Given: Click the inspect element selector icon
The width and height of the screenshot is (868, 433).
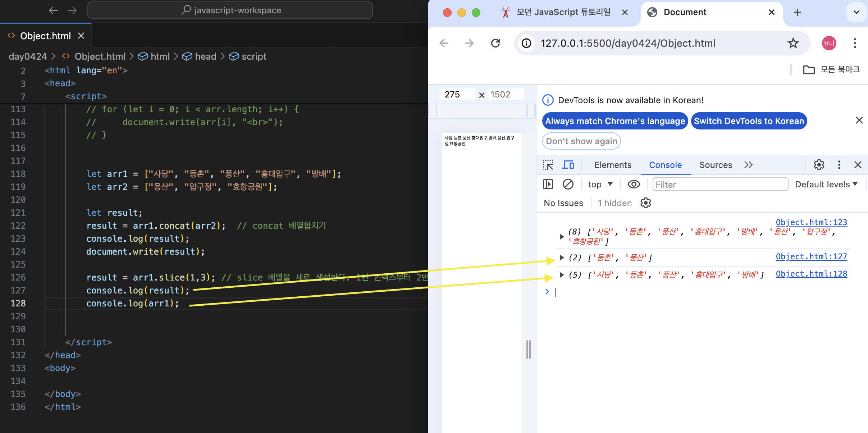Looking at the screenshot, I should [x=548, y=165].
